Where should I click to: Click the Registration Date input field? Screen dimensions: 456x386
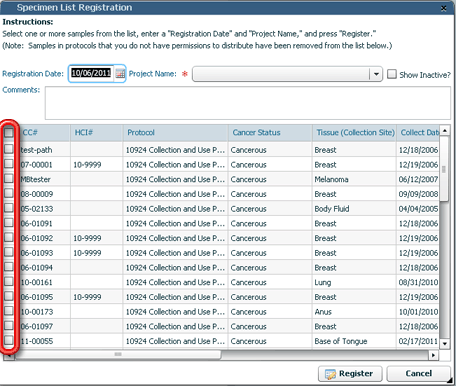coord(91,73)
